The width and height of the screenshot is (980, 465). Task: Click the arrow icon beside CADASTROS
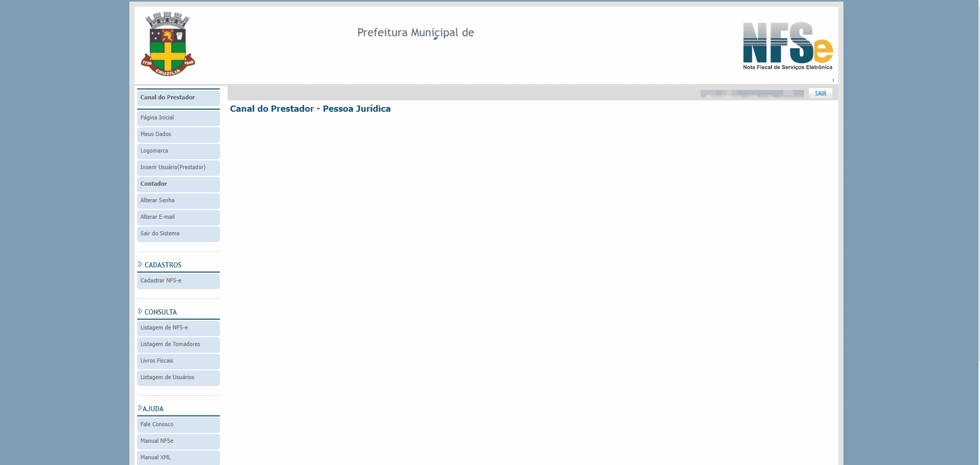coord(140,264)
